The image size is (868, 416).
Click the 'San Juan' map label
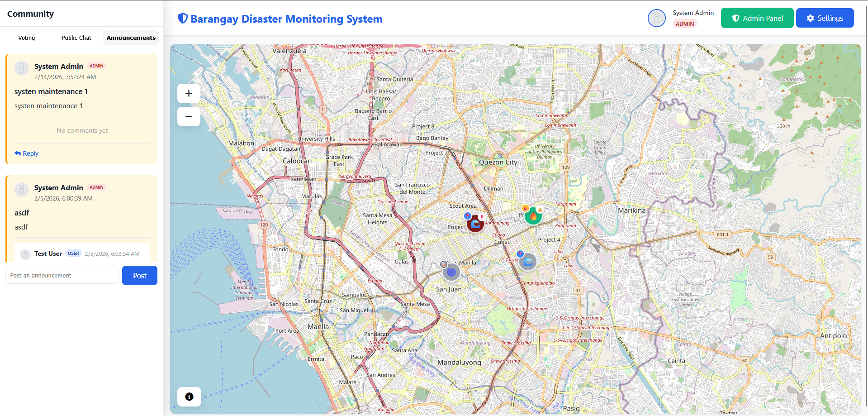point(449,289)
